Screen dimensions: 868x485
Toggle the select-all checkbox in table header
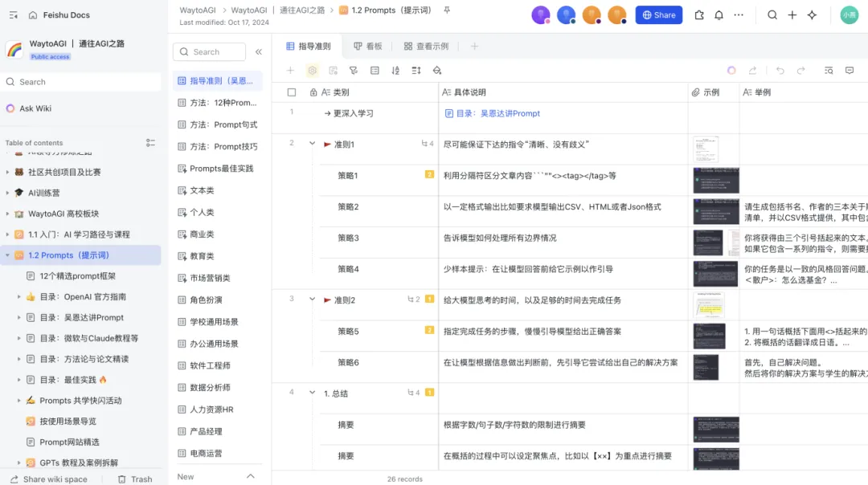[292, 92]
